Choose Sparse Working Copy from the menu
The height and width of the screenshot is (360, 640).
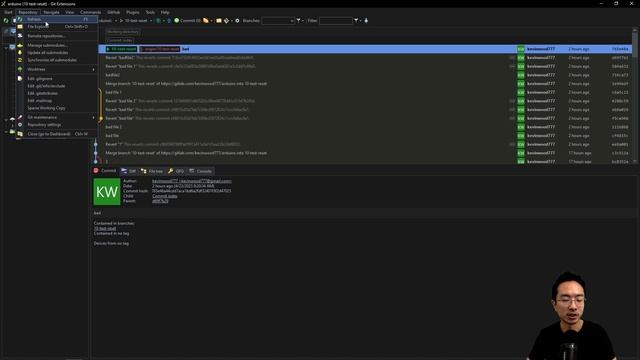click(57, 108)
